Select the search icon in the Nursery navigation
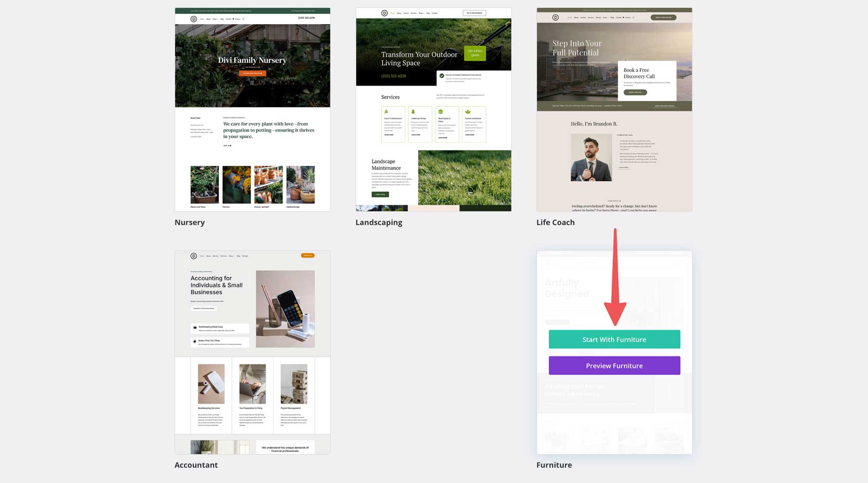 [244, 19]
